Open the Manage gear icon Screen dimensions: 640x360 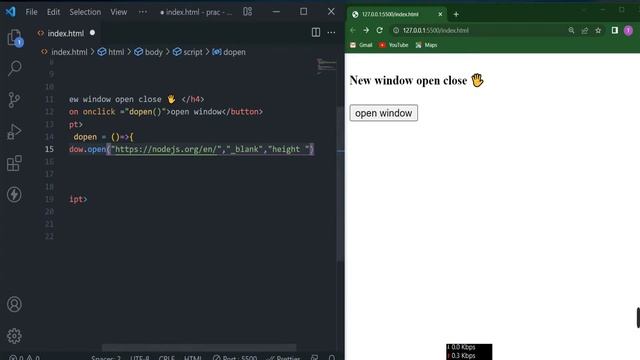[x=14, y=336]
